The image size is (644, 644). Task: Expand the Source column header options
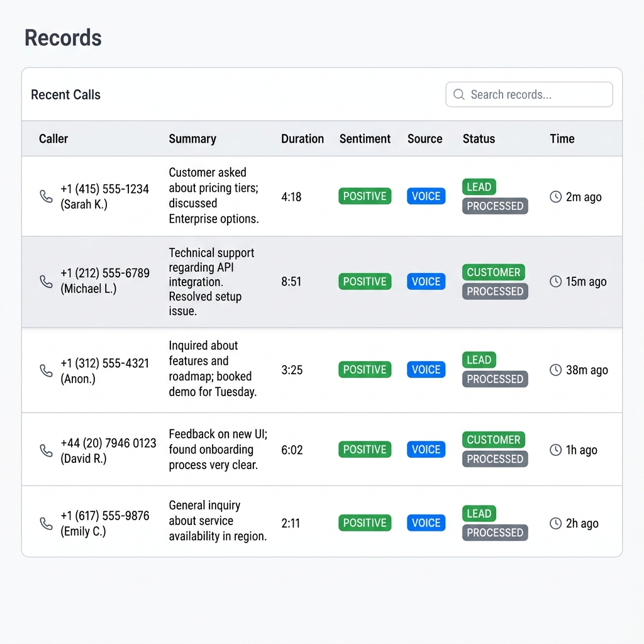tap(425, 139)
